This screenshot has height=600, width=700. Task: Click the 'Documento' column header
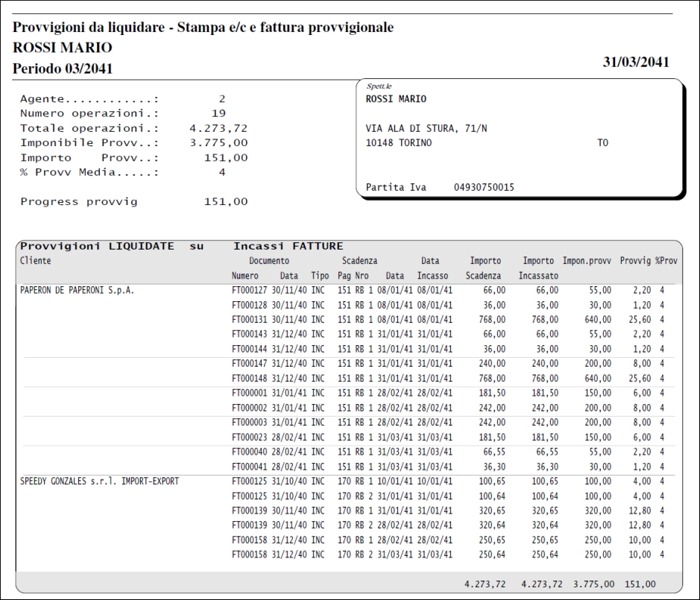click(269, 261)
